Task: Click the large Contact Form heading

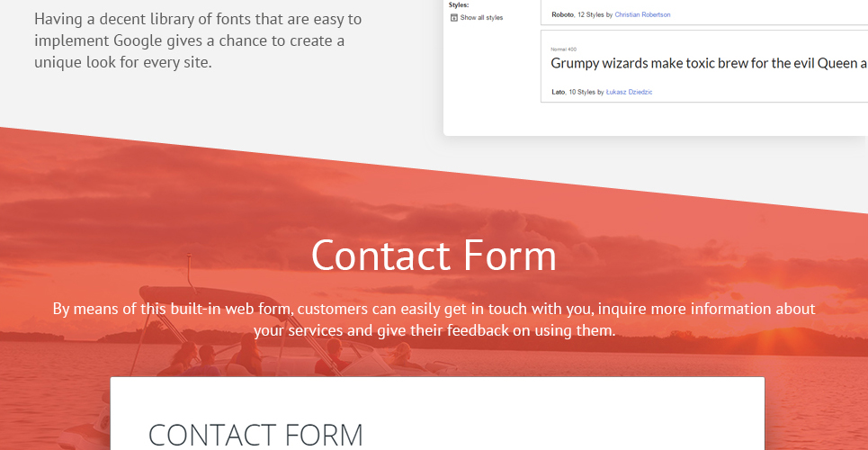Action: coord(434,256)
